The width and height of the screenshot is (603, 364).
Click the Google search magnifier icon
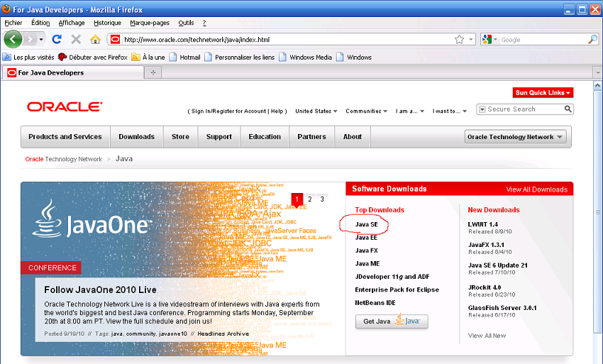592,39
